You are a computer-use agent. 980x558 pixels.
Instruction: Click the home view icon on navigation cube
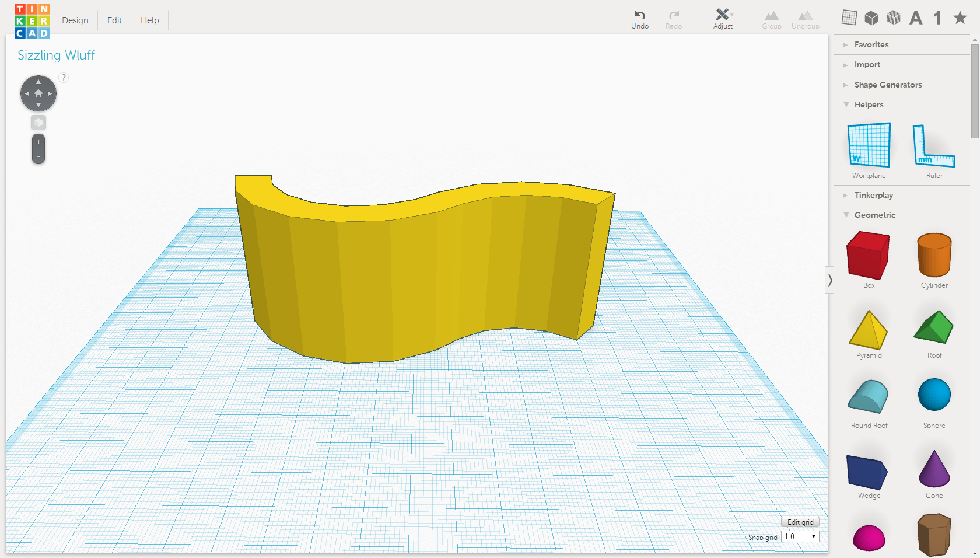(38, 93)
